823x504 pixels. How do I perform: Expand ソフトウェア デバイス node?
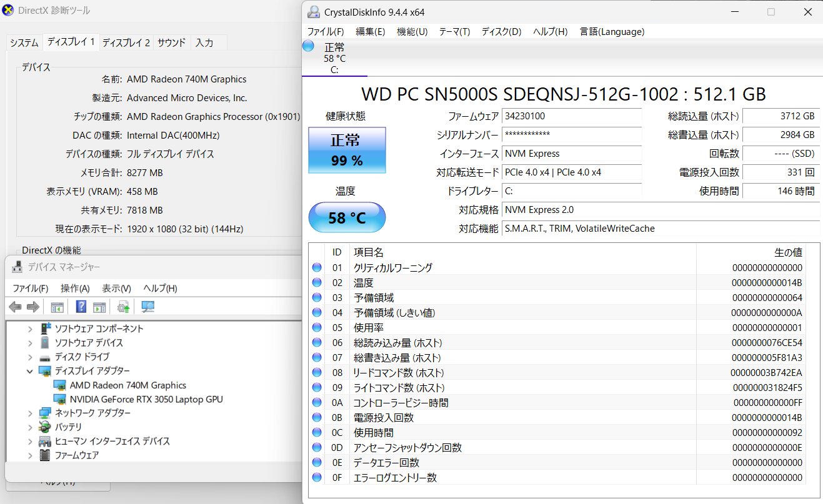[x=30, y=343]
